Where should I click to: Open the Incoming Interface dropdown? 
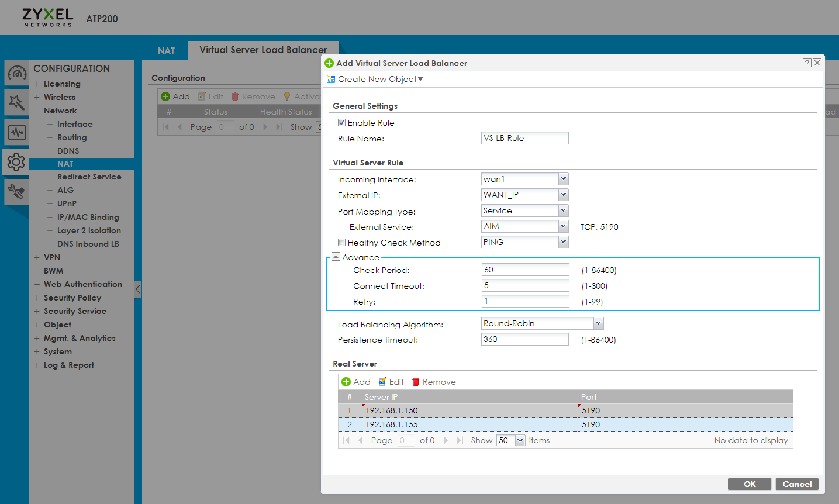pos(562,179)
